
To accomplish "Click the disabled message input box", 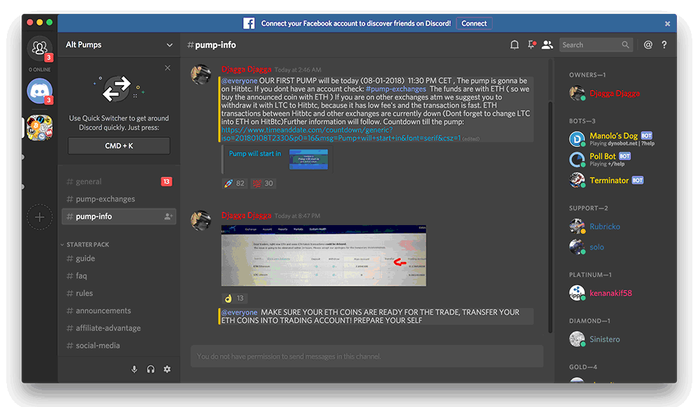I will 367,356.
